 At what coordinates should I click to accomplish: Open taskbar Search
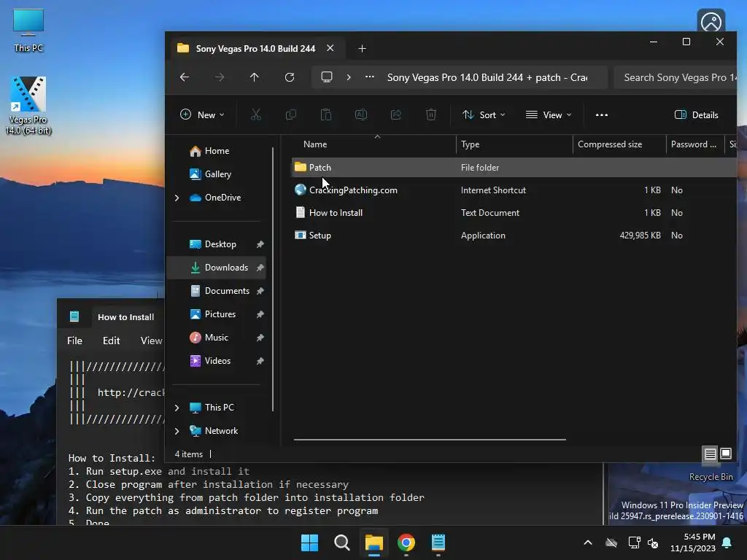(x=341, y=542)
